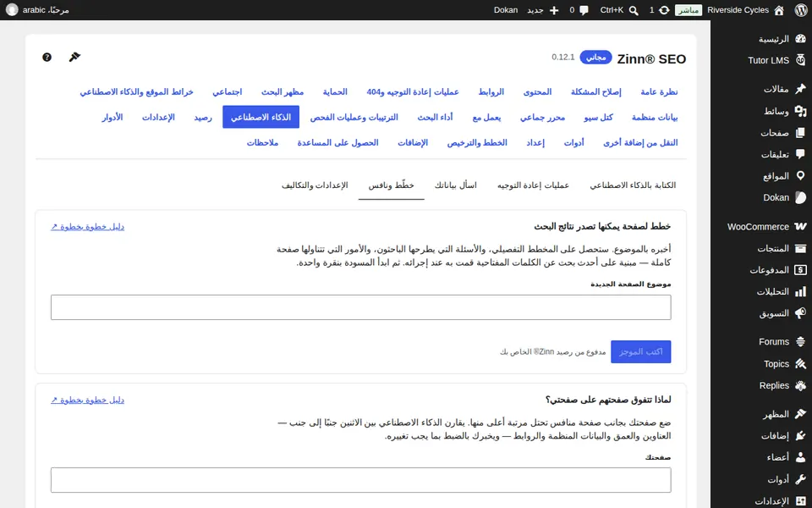
Task: Open الروابط tab
Action: (491, 91)
